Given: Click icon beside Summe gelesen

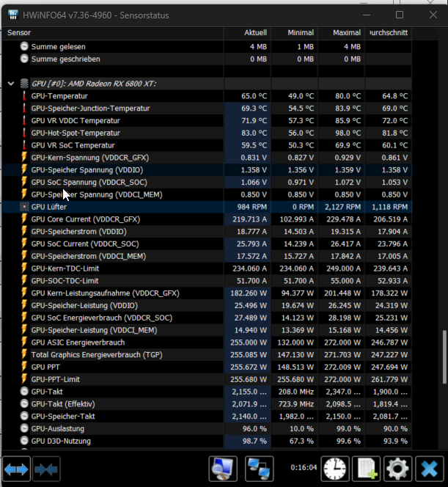Looking at the screenshot, I should [x=24, y=47].
